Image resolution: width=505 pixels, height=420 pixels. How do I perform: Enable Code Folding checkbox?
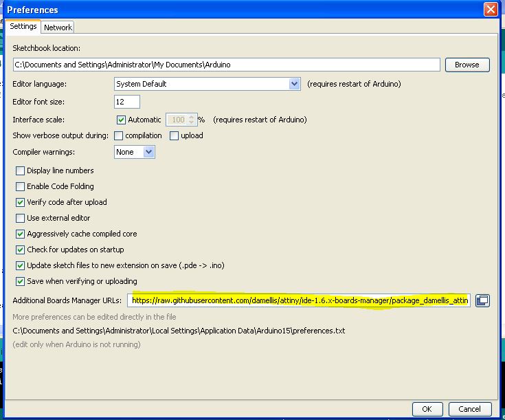[x=20, y=187]
